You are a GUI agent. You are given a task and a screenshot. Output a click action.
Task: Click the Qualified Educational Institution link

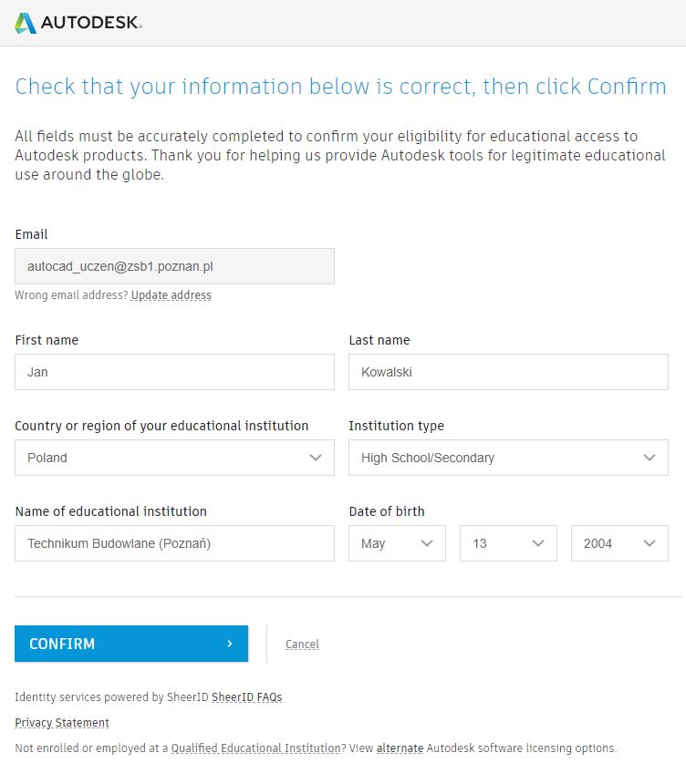pos(255,748)
